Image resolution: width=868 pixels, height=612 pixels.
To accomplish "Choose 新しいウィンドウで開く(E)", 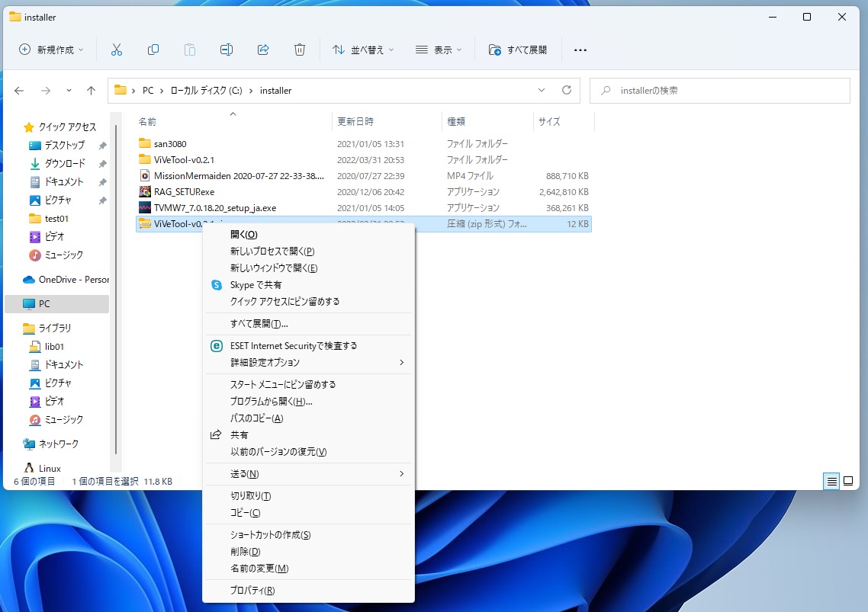I will 308,268.
